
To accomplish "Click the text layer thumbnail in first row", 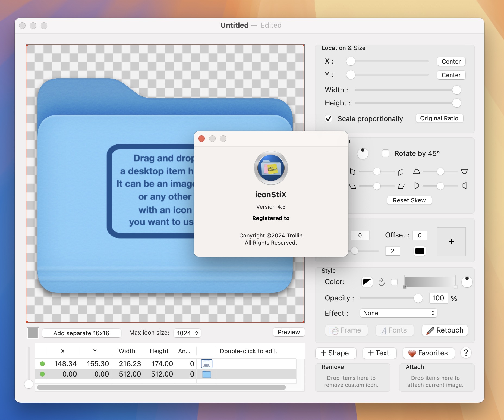I will [207, 364].
